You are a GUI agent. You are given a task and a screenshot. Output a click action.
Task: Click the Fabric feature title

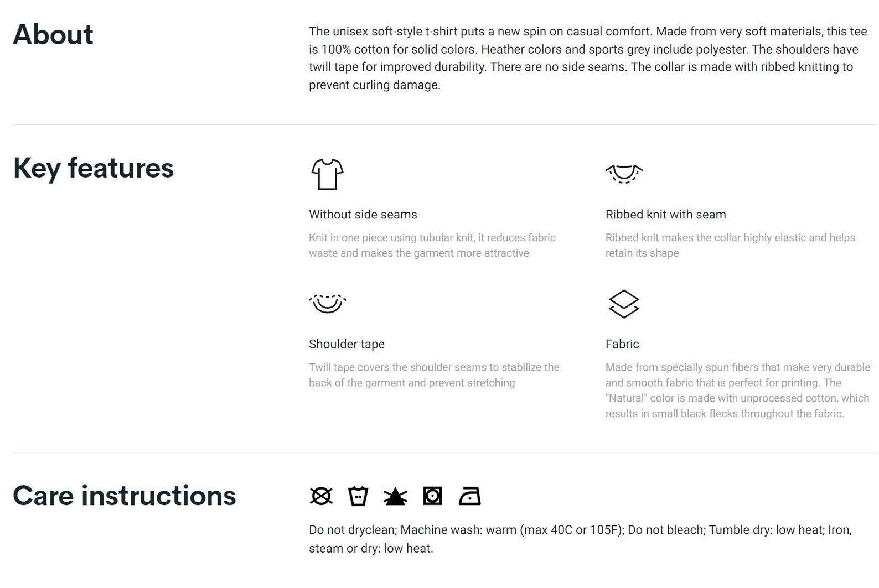coord(622,344)
